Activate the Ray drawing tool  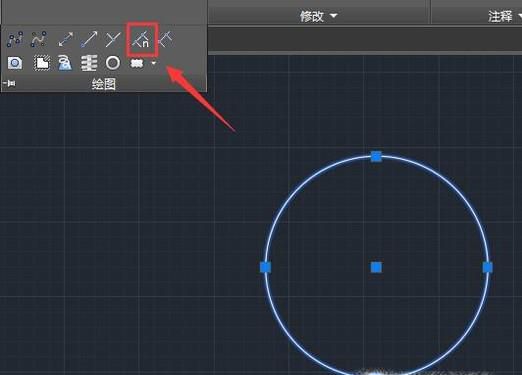point(89,39)
